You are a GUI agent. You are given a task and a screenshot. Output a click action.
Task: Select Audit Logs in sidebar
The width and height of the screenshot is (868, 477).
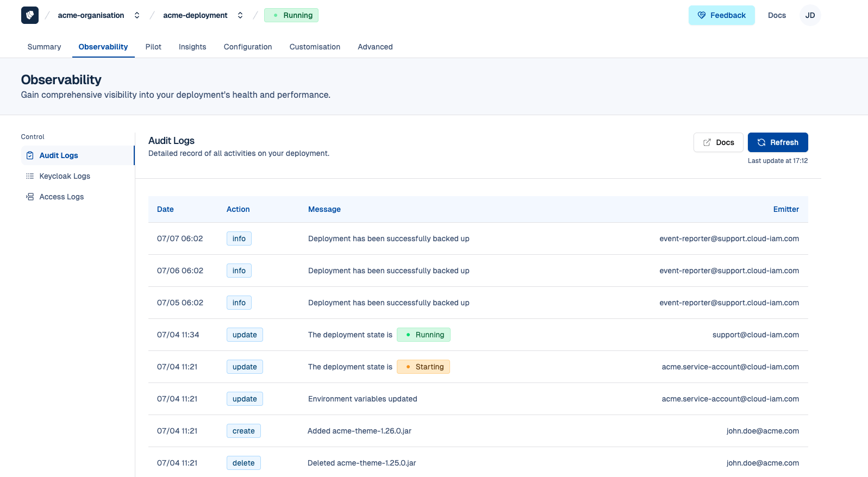(x=77, y=155)
